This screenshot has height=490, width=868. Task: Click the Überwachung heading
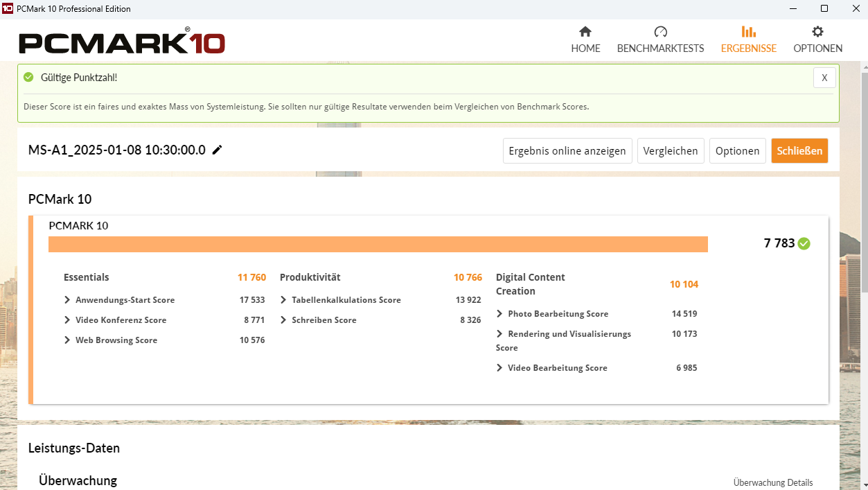tap(78, 480)
